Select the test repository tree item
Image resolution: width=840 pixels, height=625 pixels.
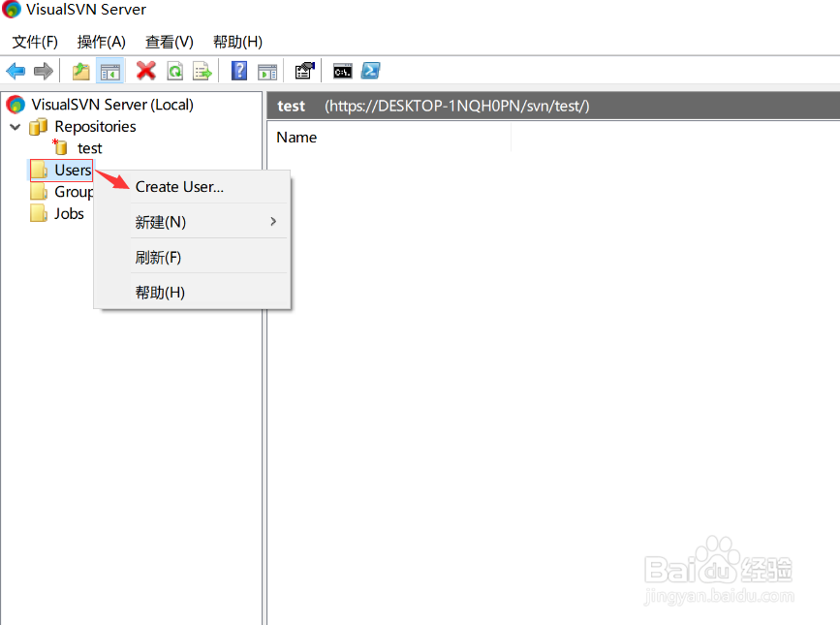click(x=89, y=148)
